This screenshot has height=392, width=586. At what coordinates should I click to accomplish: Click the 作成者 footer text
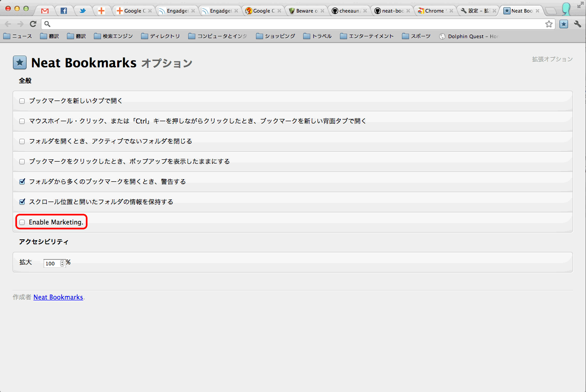(x=22, y=297)
